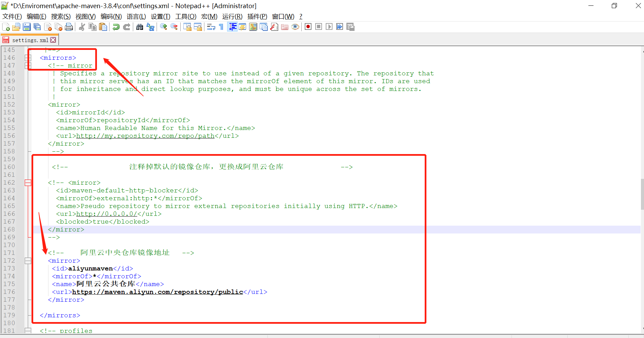Start macro recording with red dot icon
The width and height of the screenshot is (644, 338).
point(308,27)
